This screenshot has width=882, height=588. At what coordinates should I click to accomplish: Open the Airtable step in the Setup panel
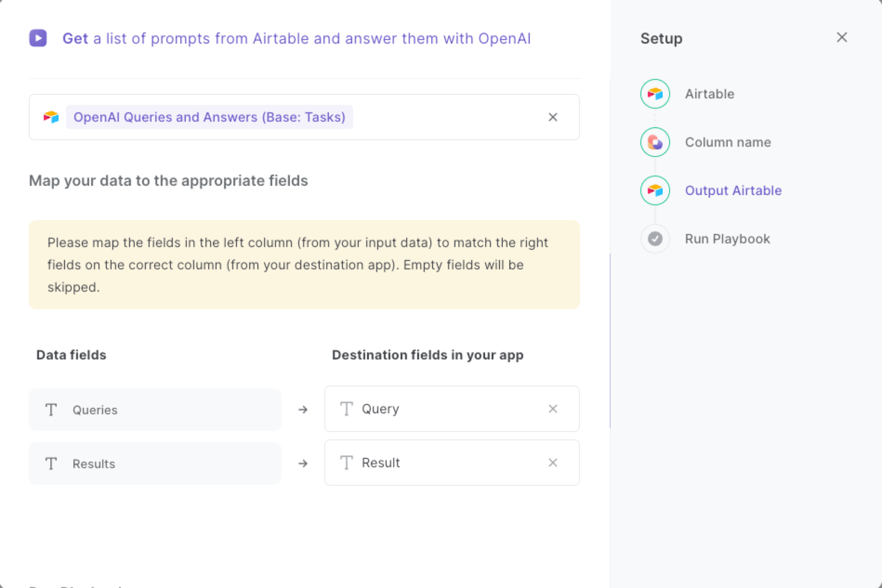pyautogui.click(x=709, y=94)
